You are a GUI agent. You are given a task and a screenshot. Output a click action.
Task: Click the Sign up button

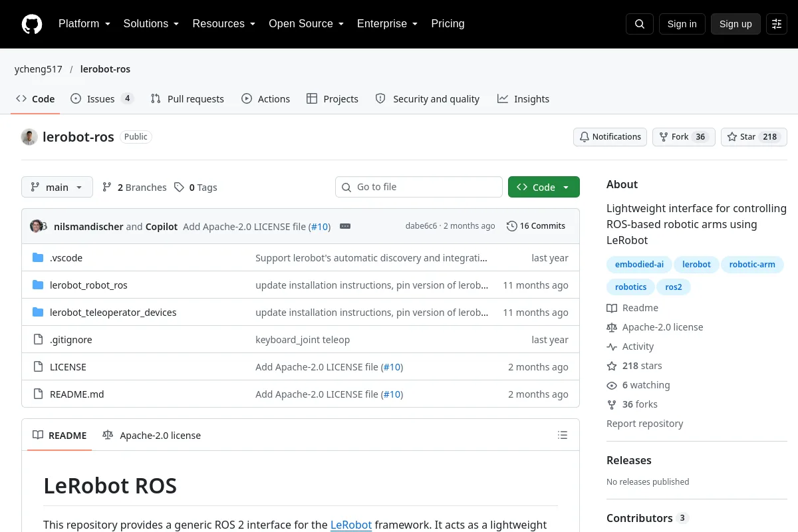(x=735, y=24)
